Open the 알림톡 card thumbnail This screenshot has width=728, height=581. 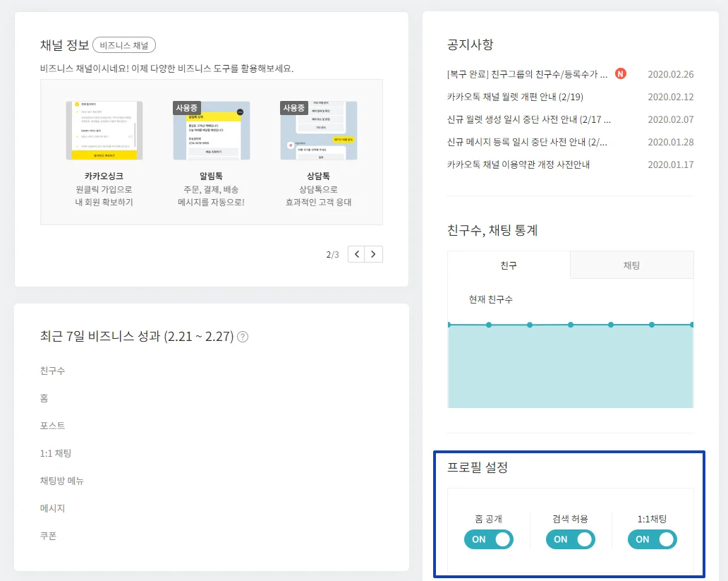[211, 131]
